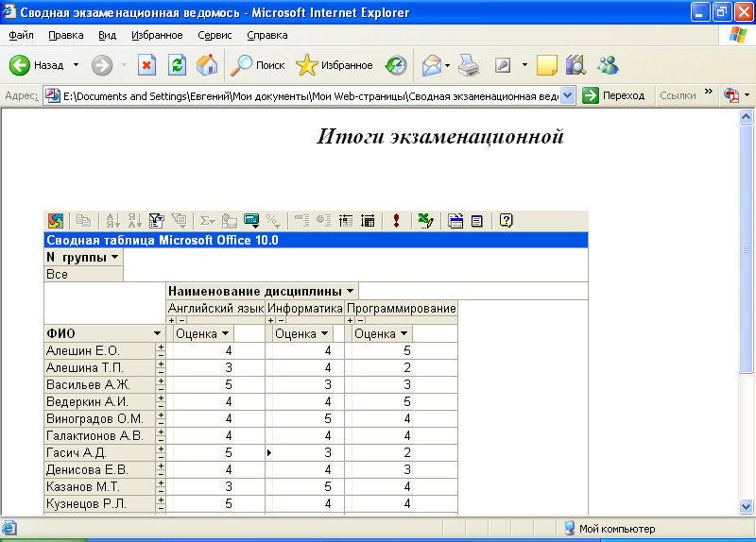Viewport: 756px width, 542px height.
Task: Expand the Программирование column with plus
Action: (351, 320)
